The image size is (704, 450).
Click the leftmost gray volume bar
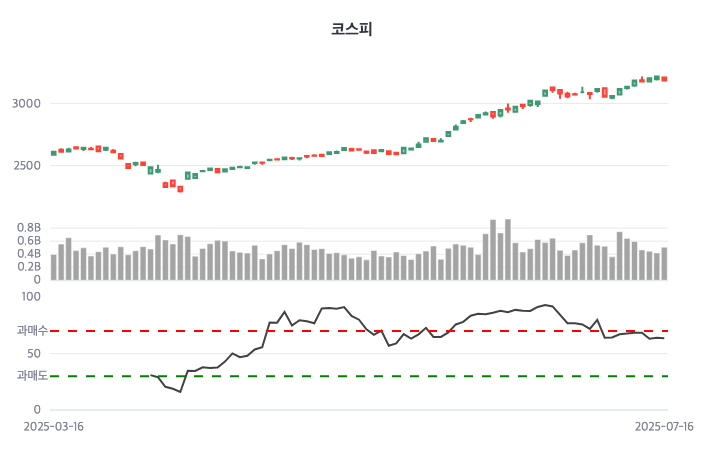[54, 267]
